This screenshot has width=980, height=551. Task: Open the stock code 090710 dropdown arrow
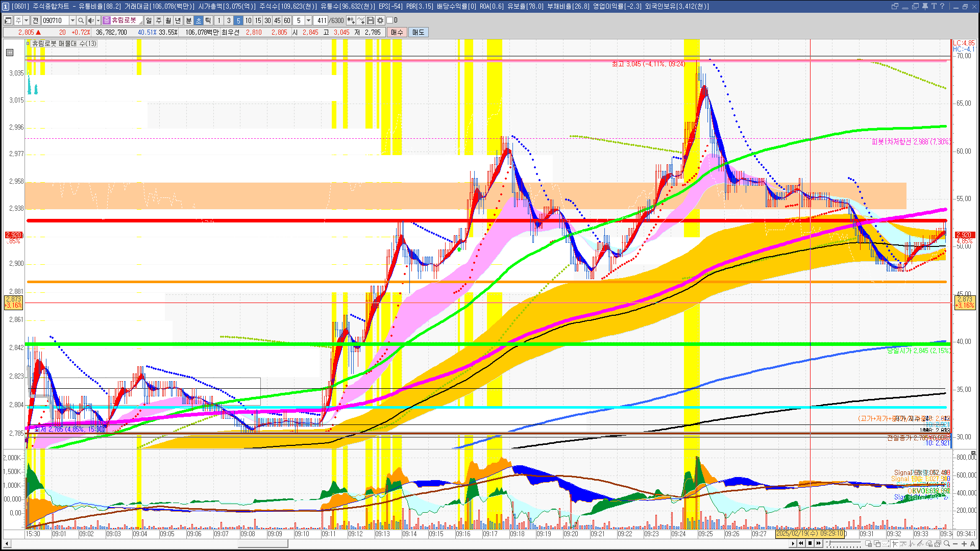tap(72, 20)
